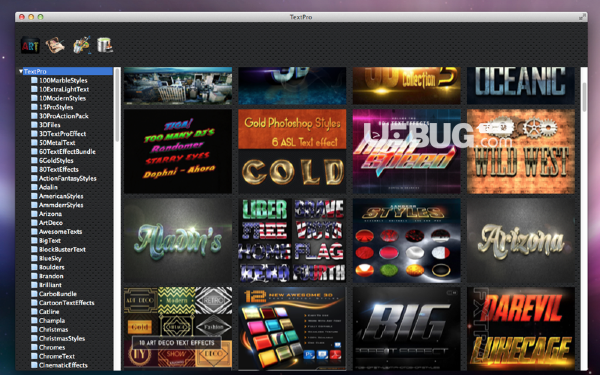The height and width of the screenshot is (375, 600).
Task: Choose the paint bucket toolbar icon
Action: [x=104, y=45]
